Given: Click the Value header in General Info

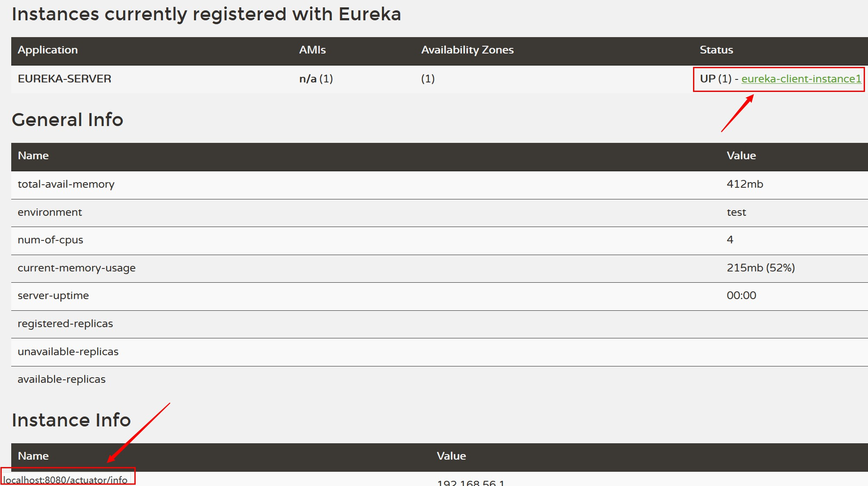Looking at the screenshot, I should click(x=741, y=156).
